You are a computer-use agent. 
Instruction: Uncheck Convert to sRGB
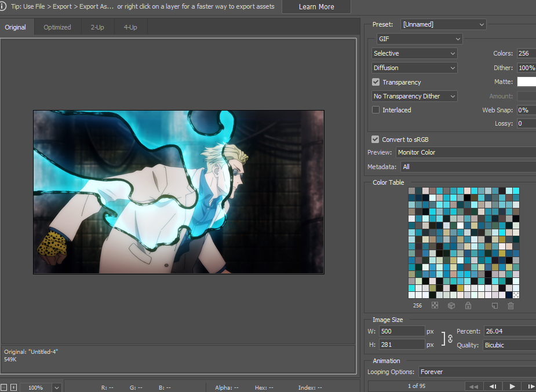tap(375, 140)
